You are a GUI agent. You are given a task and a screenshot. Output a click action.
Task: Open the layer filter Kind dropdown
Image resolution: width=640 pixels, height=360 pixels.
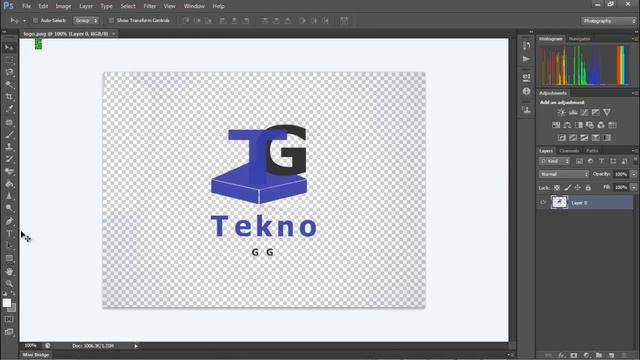(554, 162)
